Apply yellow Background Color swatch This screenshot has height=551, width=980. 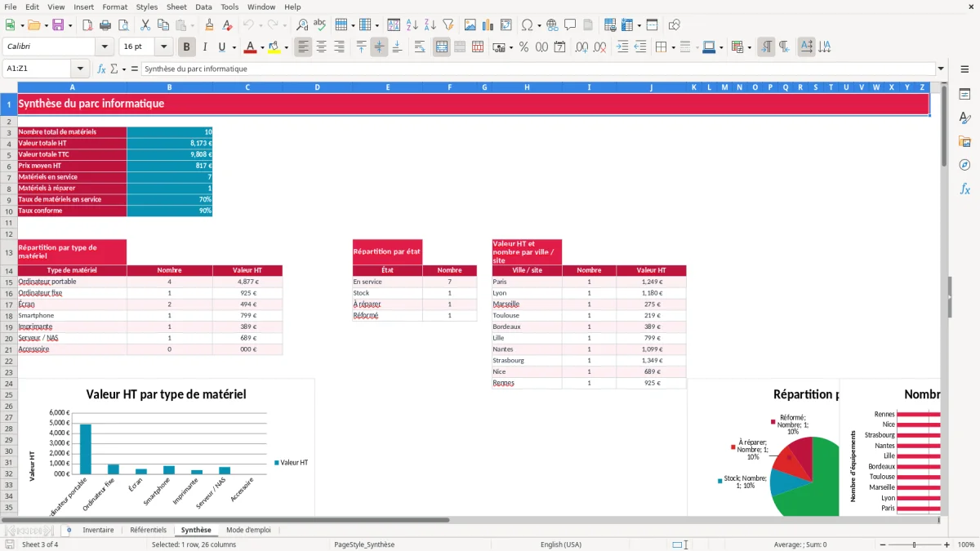(274, 47)
